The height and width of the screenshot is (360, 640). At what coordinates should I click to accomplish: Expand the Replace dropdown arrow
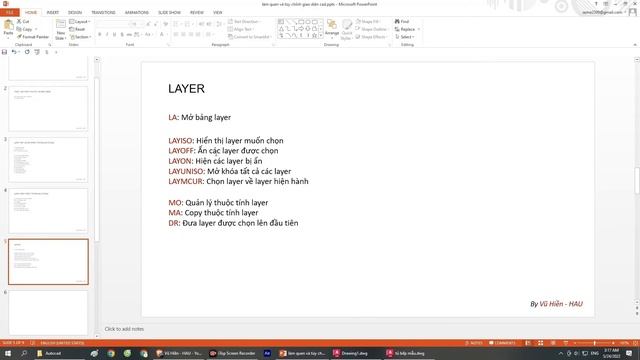point(419,29)
